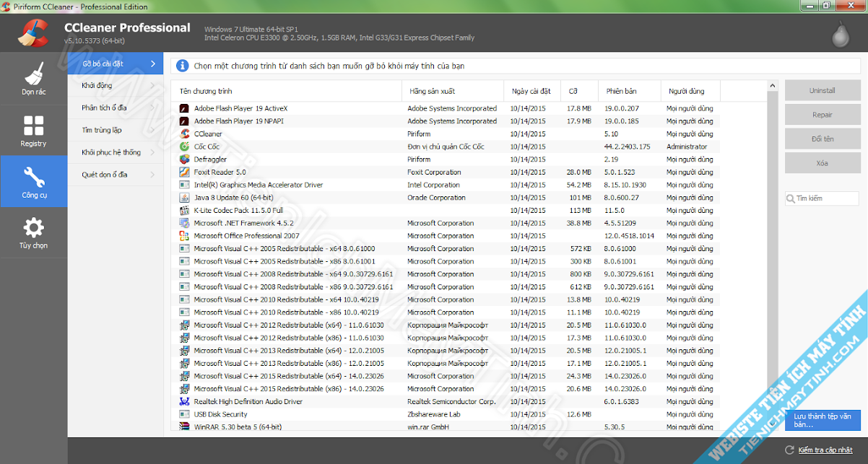Viewport: 868px width, 464px height.
Task: Click Lưu thành tệp văn bản button
Action: tap(823, 420)
